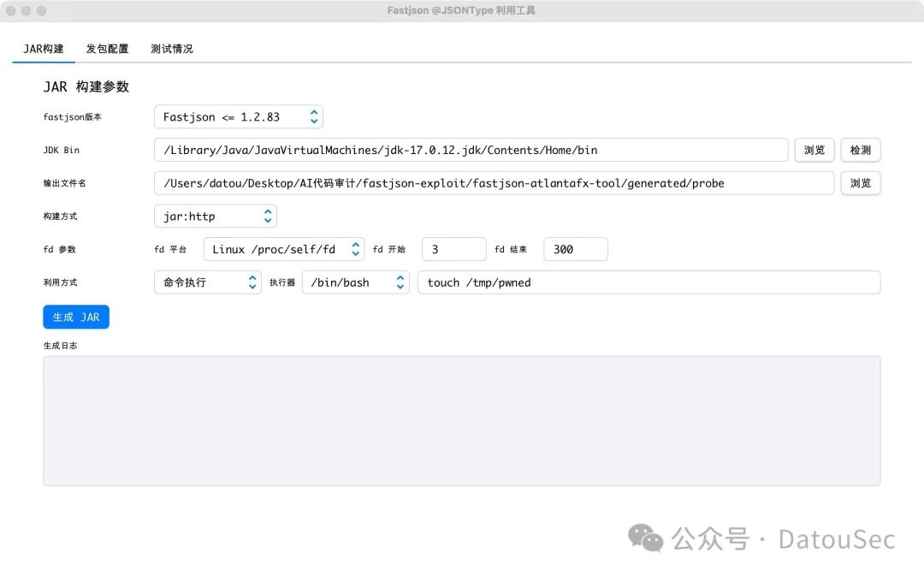Open the 测试情况 tab
924x576 pixels.
coord(171,49)
